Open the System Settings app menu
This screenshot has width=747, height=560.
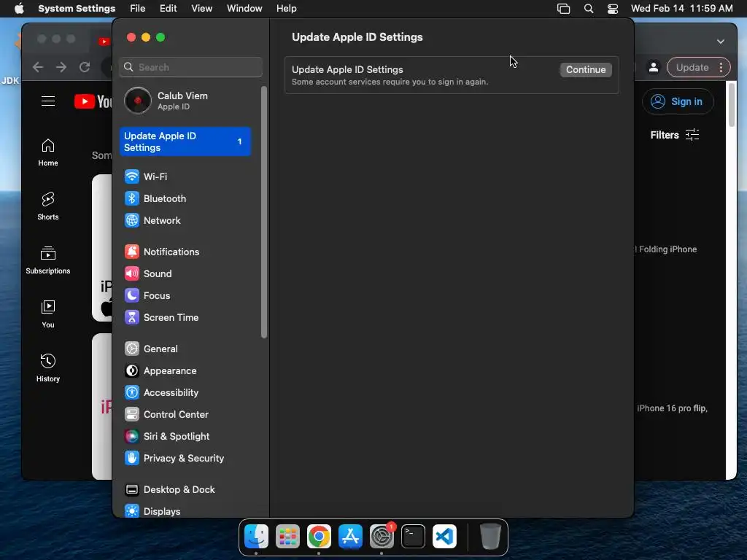coord(77,9)
